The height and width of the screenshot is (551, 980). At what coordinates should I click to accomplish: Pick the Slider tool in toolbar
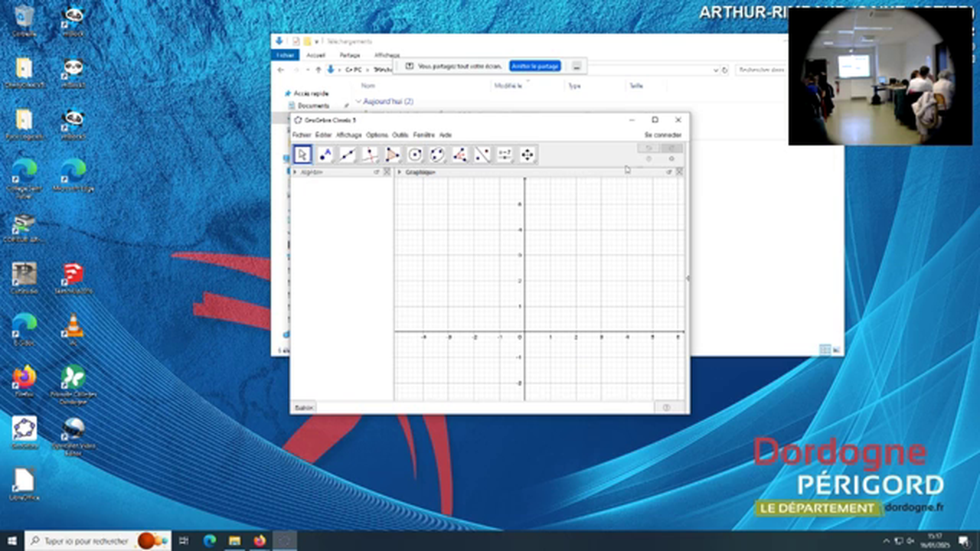tap(505, 155)
